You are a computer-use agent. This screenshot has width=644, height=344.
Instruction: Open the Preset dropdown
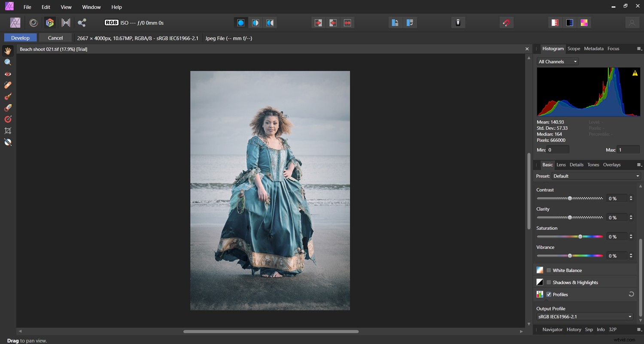coord(596,176)
